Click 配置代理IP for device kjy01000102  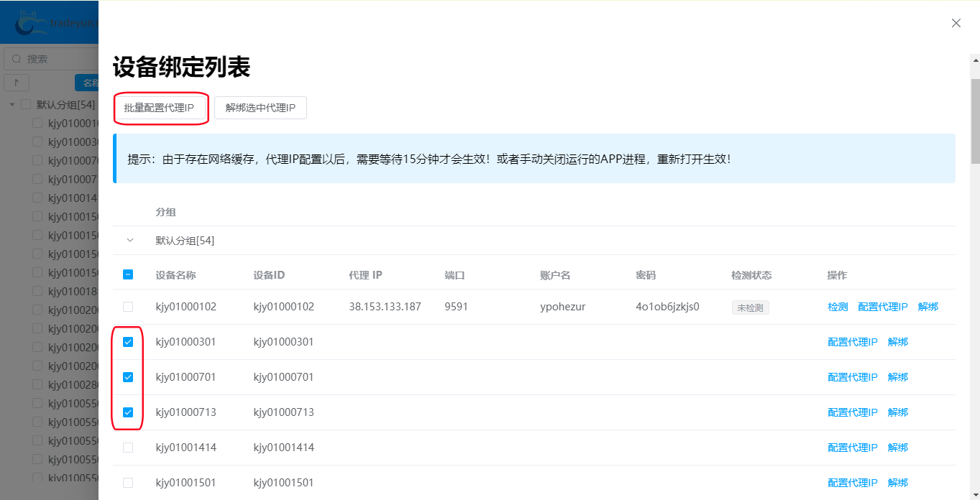(x=883, y=307)
